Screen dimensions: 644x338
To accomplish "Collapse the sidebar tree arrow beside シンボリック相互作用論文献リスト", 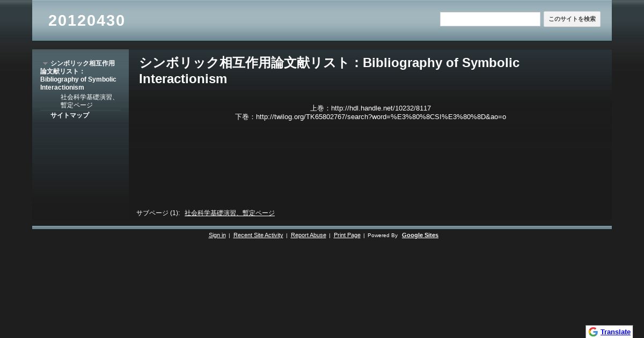I will 45,63.
